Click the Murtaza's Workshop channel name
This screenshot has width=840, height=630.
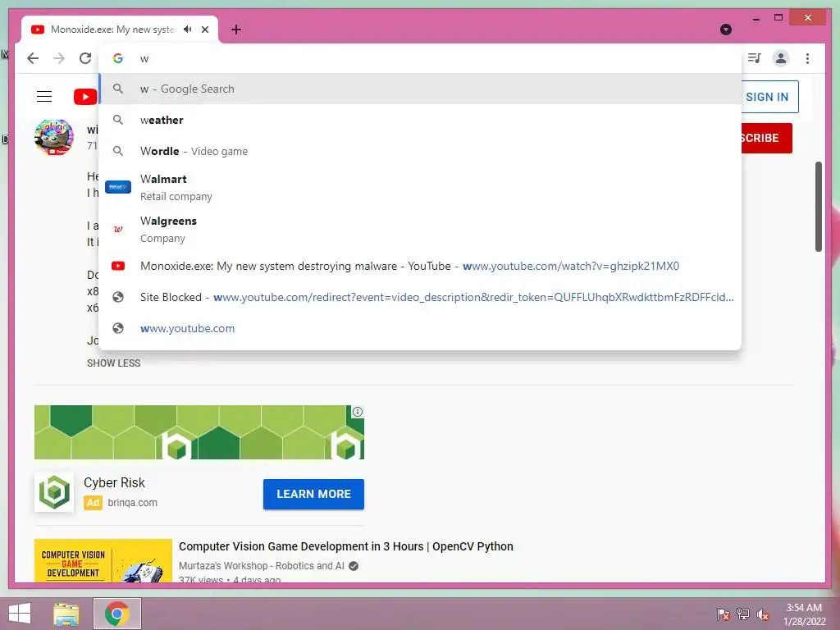coord(262,566)
